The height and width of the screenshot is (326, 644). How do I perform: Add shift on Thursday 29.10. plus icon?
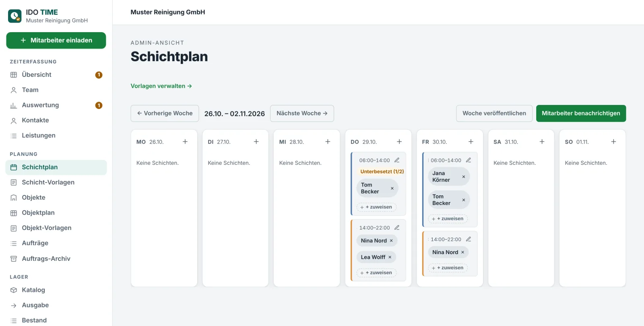(x=399, y=141)
